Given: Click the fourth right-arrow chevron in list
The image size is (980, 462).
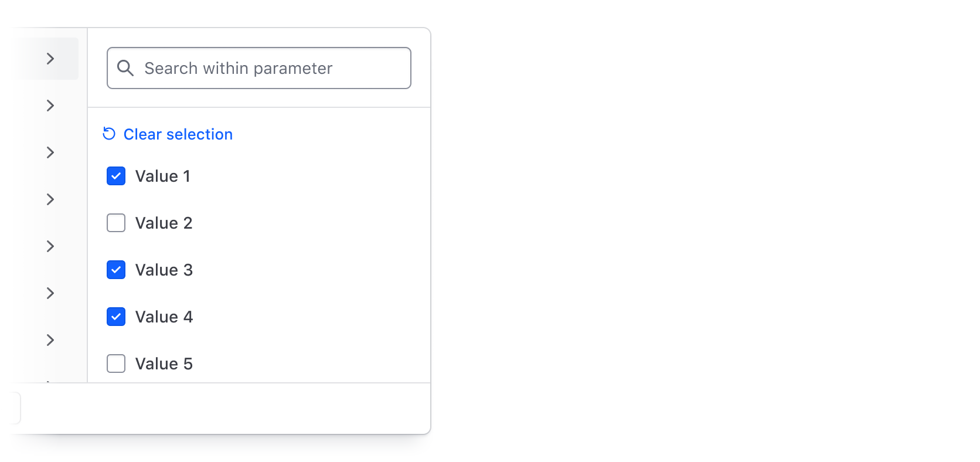Looking at the screenshot, I should tap(50, 199).
